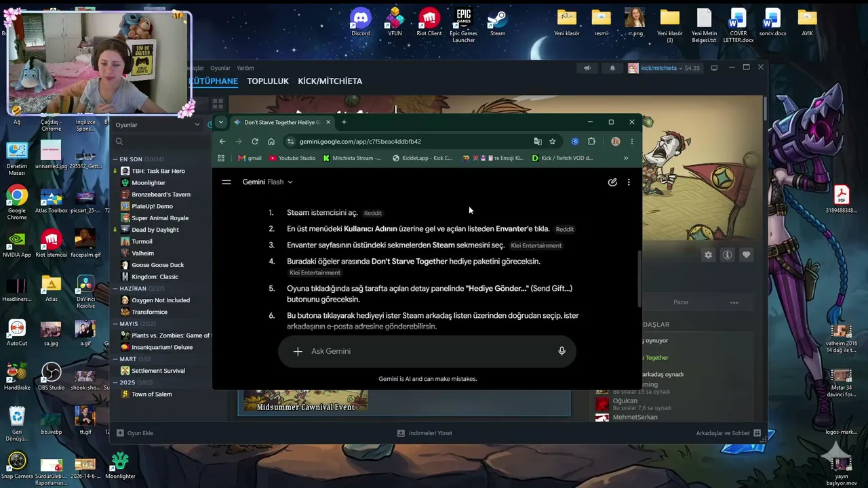Open the kick/mitchieta account dropdown
This screenshot has width=868, height=488.
(664, 68)
